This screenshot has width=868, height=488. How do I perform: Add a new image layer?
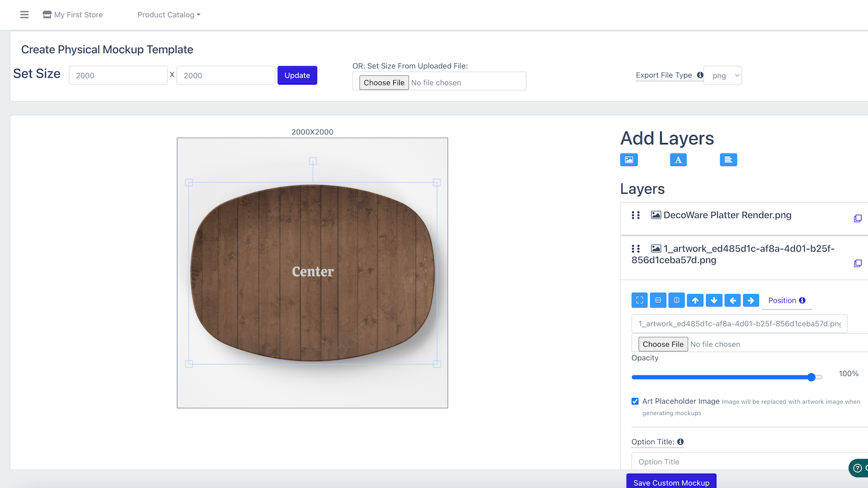pyautogui.click(x=629, y=159)
